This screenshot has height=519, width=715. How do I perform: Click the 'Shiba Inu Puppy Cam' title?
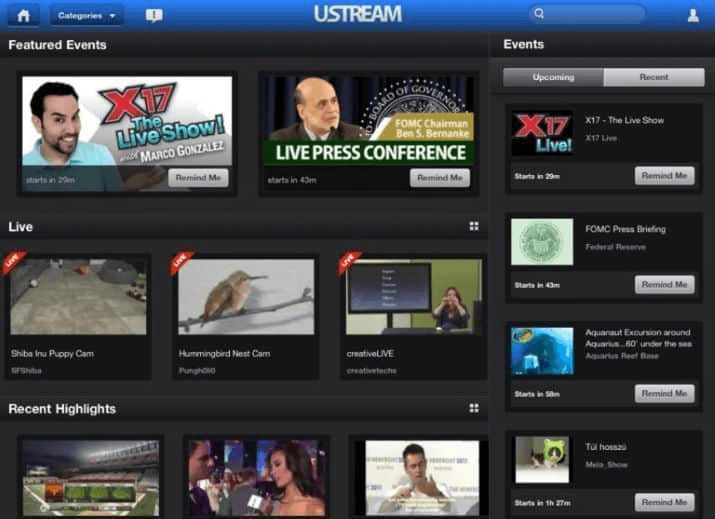pos(52,353)
